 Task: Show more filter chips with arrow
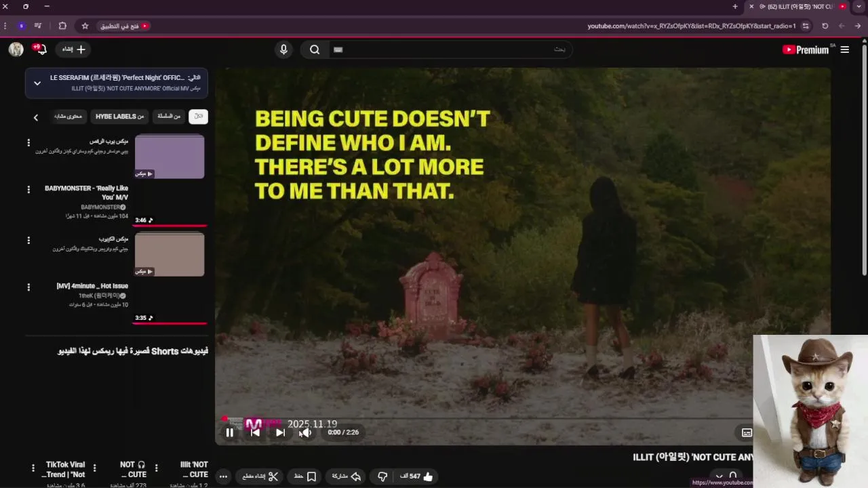pos(36,117)
